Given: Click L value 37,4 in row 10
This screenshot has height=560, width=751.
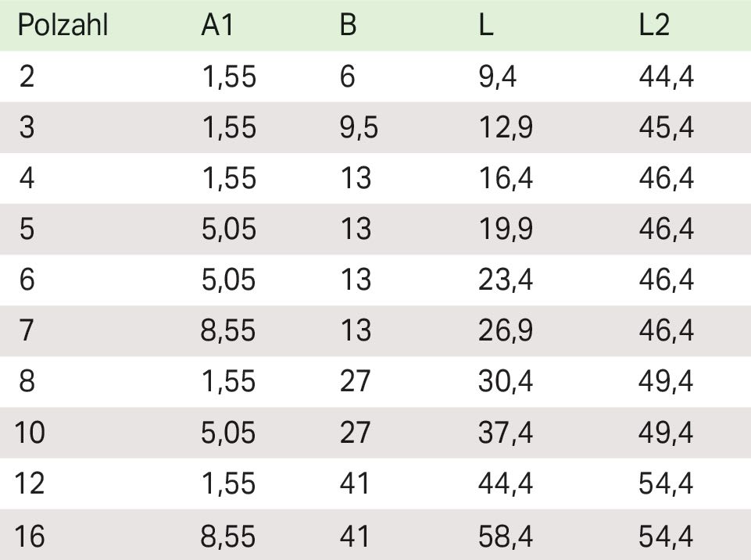Looking at the screenshot, I should tap(505, 432).
